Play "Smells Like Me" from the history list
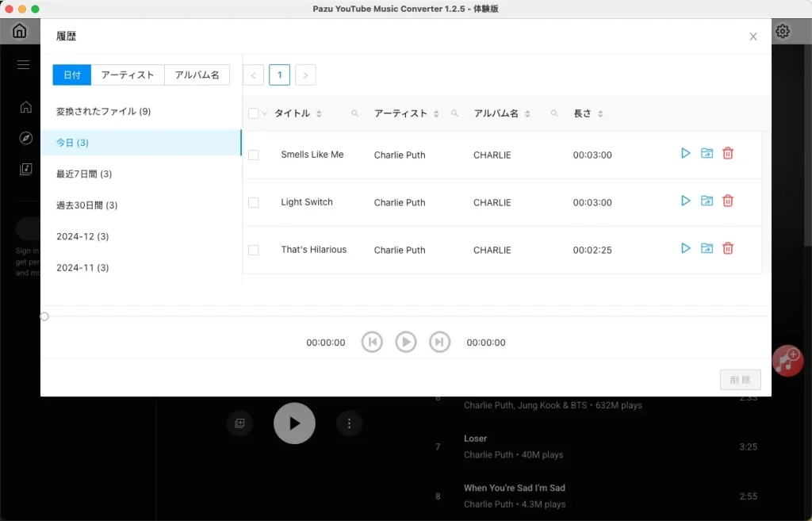Viewport: 812px width, 521px height. 685,153
